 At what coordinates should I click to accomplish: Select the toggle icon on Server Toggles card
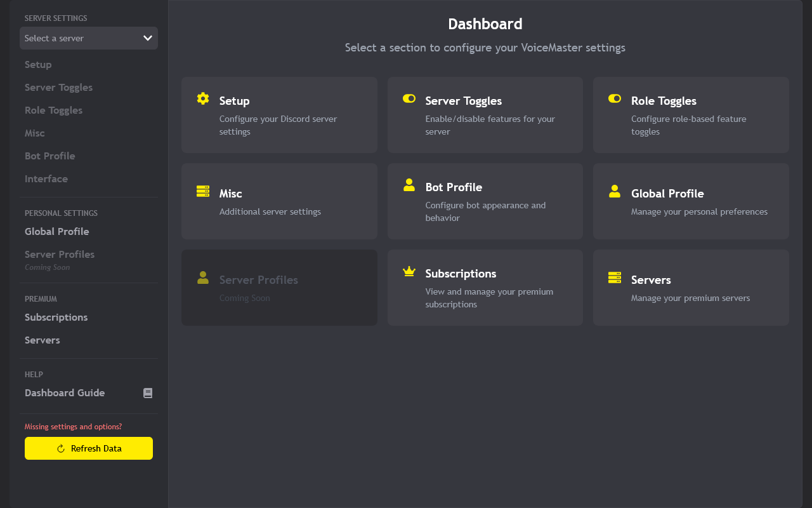pyautogui.click(x=408, y=98)
